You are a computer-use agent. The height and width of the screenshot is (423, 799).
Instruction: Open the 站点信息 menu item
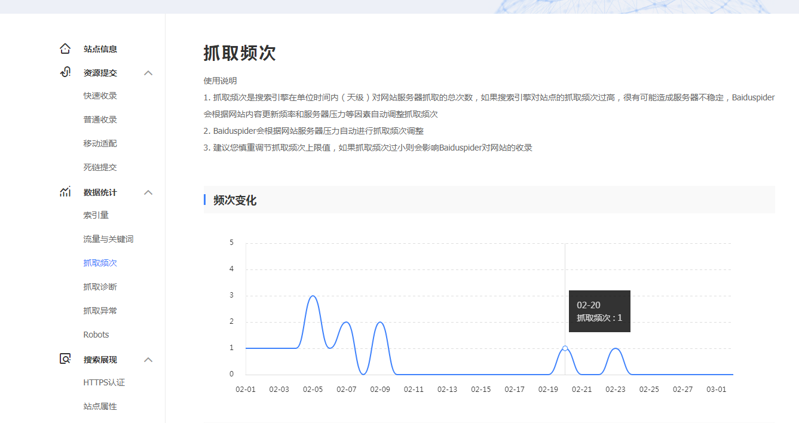click(x=100, y=49)
